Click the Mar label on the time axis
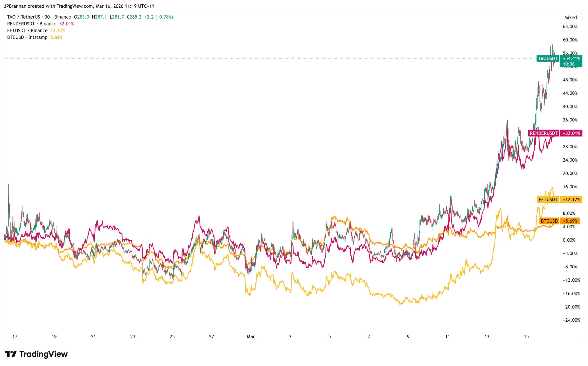This screenshot has height=366, width=588. 251,337
